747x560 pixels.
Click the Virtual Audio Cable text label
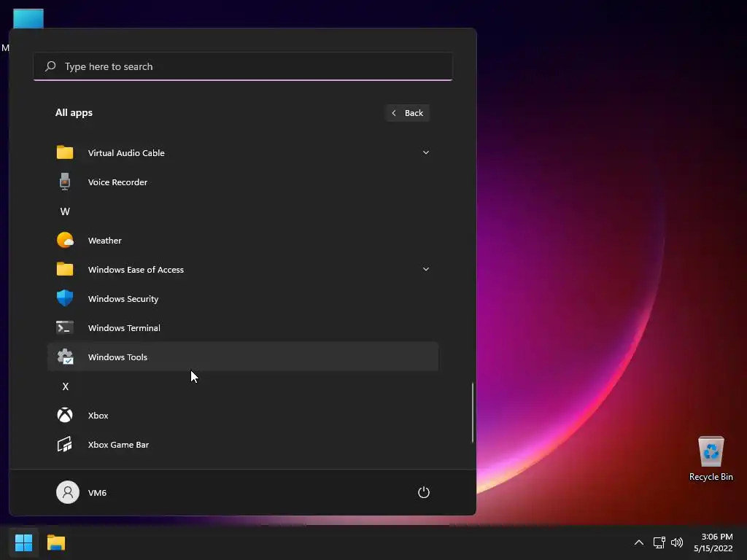[126, 153]
